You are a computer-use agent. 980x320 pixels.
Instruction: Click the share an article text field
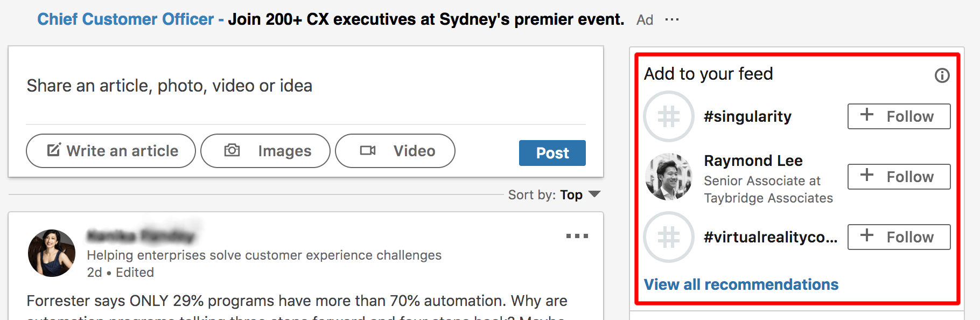point(306,86)
